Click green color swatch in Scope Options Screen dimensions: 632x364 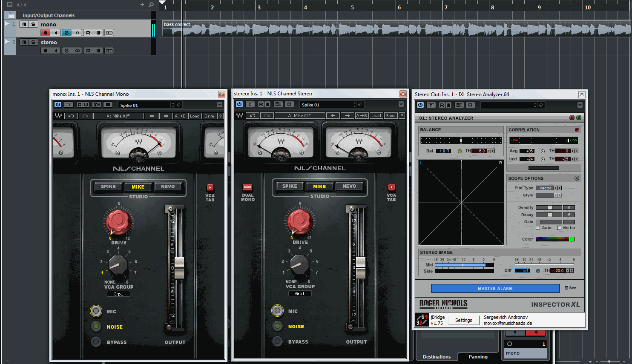click(x=572, y=239)
